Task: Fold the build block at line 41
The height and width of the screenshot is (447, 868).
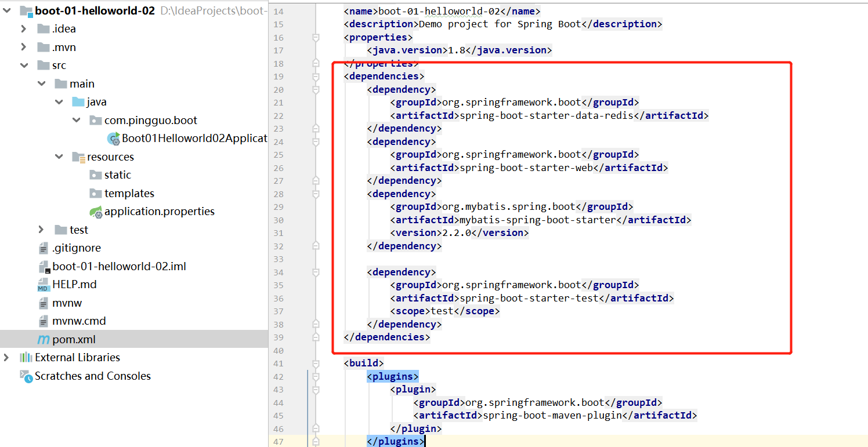Action: pyautogui.click(x=316, y=364)
